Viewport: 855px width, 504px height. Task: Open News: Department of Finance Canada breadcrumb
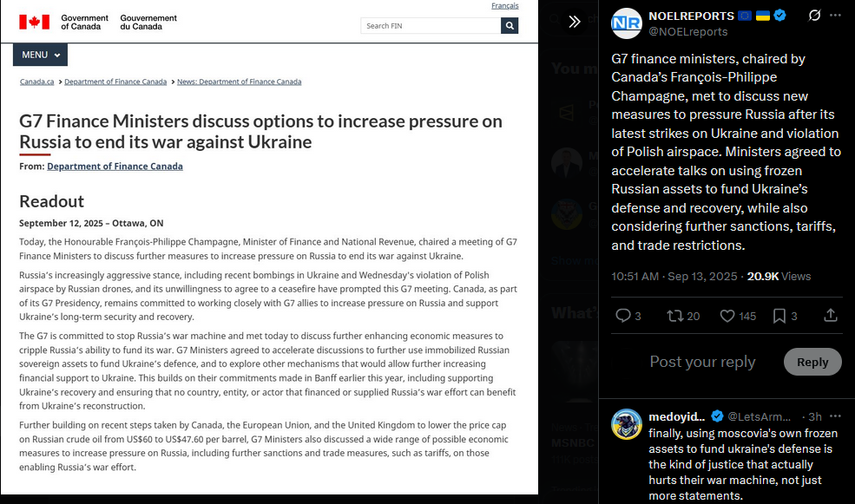[240, 82]
